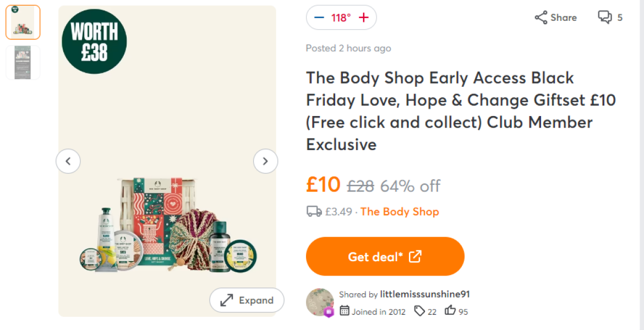
Task: Visit The Body Shop merchant page
Action: coord(400,211)
